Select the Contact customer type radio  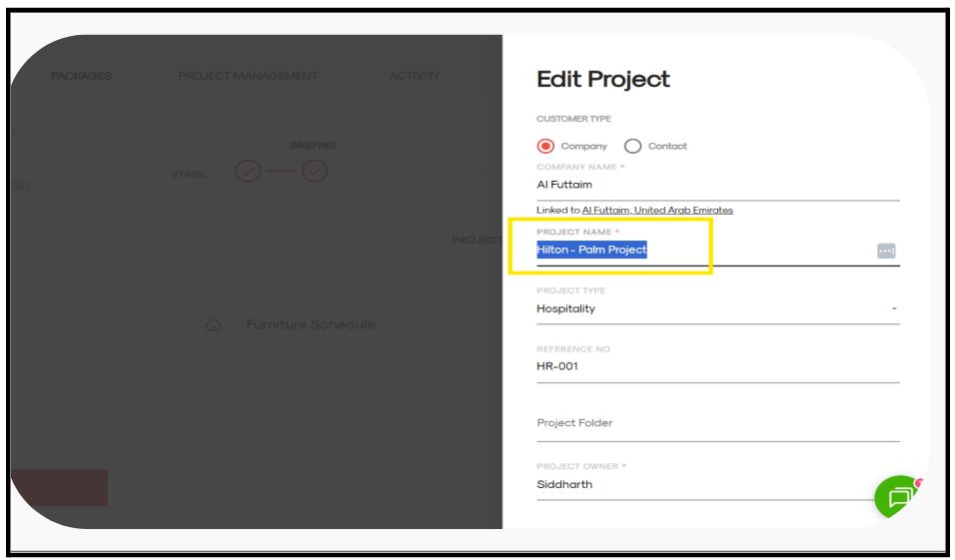point(632,146)
